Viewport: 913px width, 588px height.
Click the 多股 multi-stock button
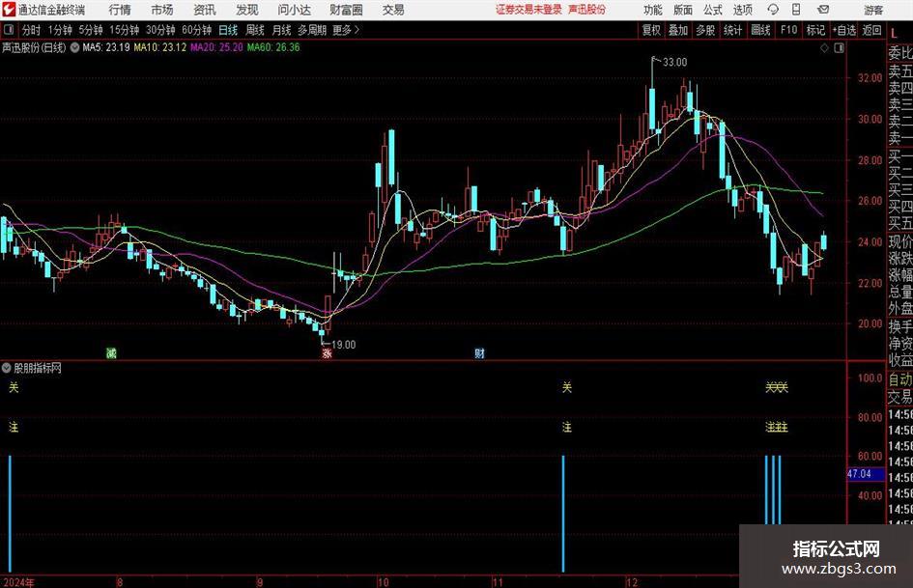pos(705,30)
